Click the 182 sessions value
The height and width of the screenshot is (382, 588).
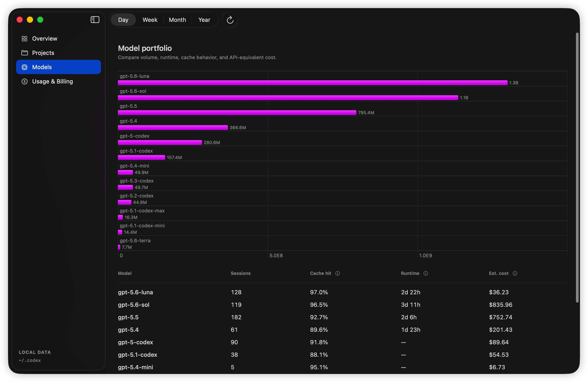tap(236, 317)
